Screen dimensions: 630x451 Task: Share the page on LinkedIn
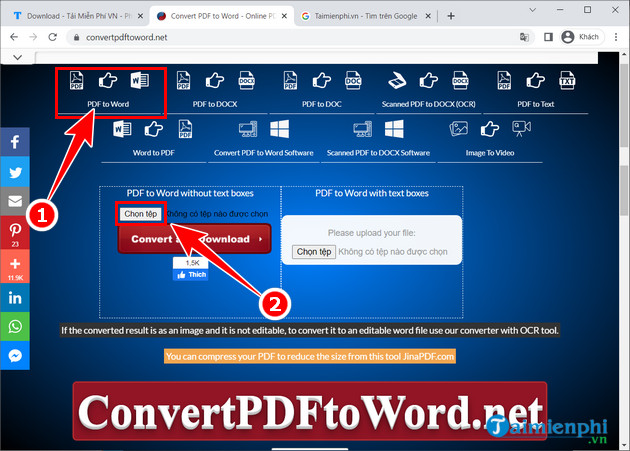pyautogui.click(x=15, y=298)
